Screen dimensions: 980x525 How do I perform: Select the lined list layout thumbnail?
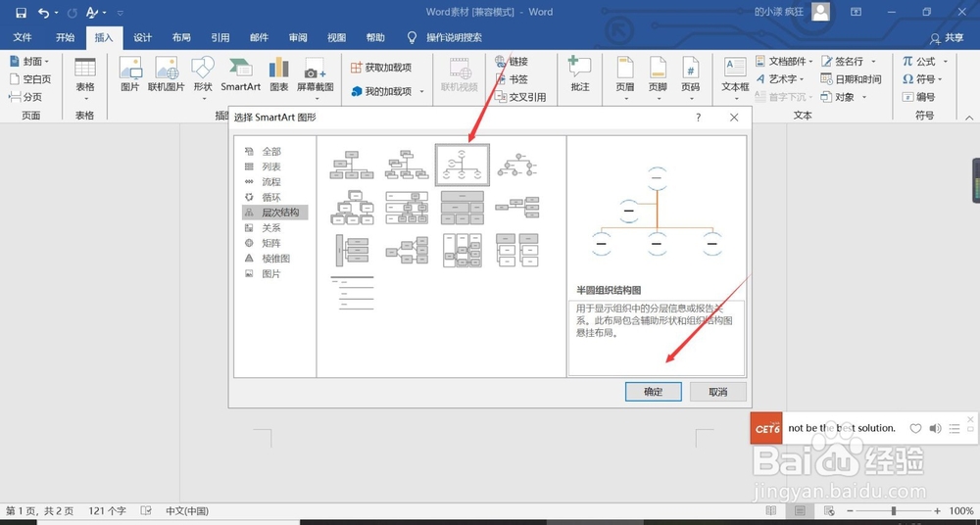click(x=352, y=294)
